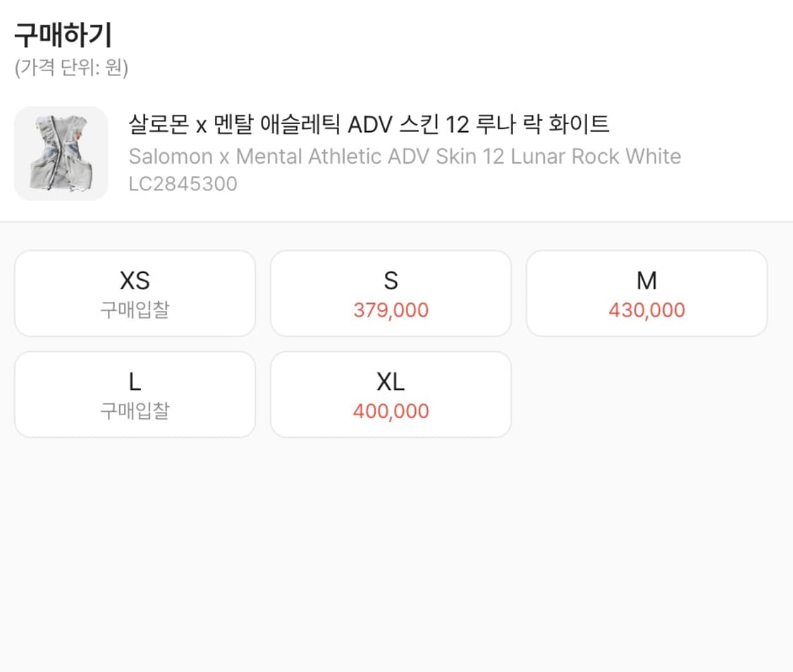Click the red 400,000 price text
The height and width of the screenshot is (672, 793).
391,411
